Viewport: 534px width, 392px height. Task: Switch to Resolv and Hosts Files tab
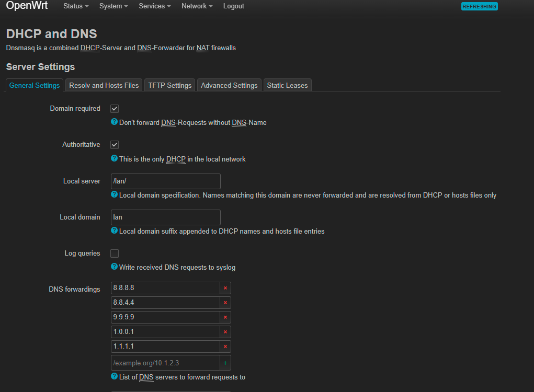104,85
